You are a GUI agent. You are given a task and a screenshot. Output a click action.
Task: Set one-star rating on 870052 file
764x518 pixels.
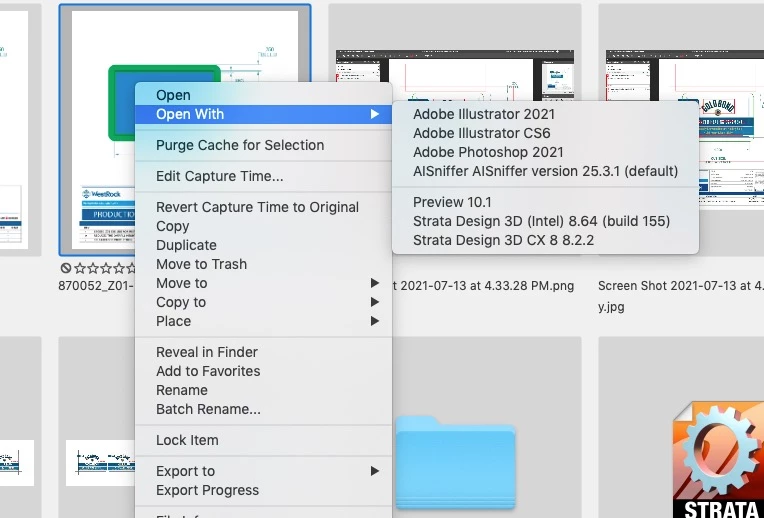(x=80, y=268)
